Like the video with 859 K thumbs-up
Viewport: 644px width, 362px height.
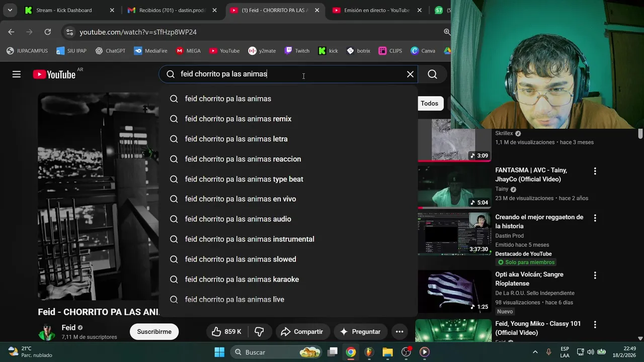[227, 332]
